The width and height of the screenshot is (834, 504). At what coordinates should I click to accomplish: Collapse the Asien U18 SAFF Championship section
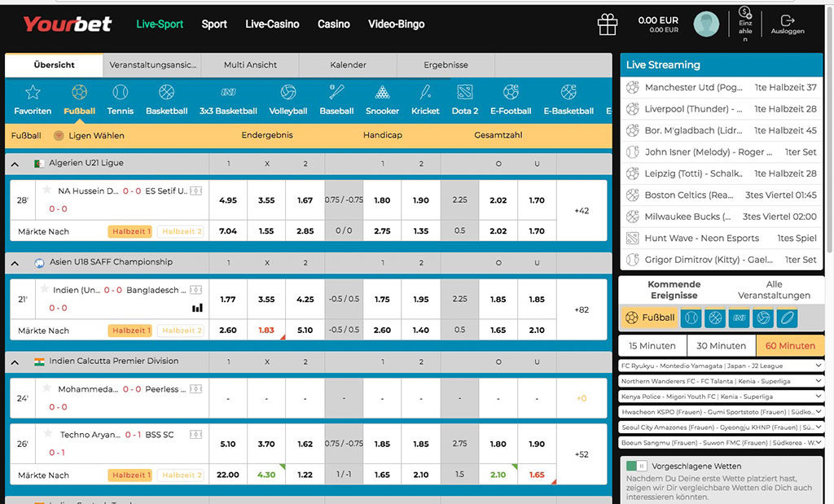point(15,263)
